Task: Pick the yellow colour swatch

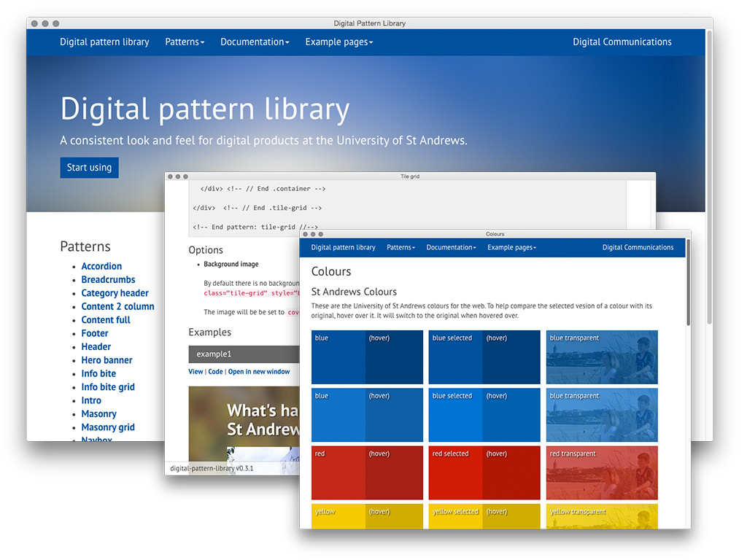Action: [338, 516]
